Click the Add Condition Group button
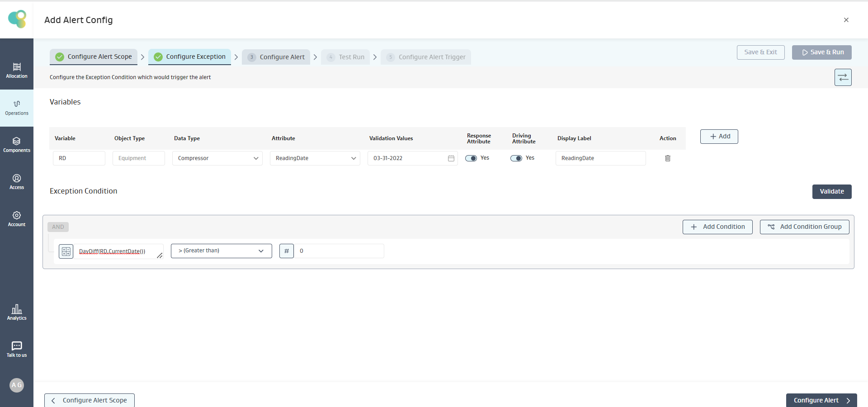This screenshot has width=868, height=407. (804, 227)
